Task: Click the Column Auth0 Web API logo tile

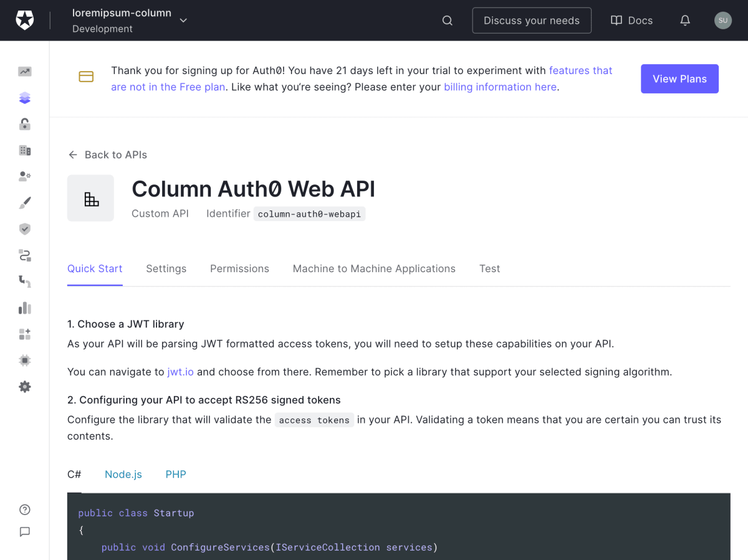Action: (91, 198)
